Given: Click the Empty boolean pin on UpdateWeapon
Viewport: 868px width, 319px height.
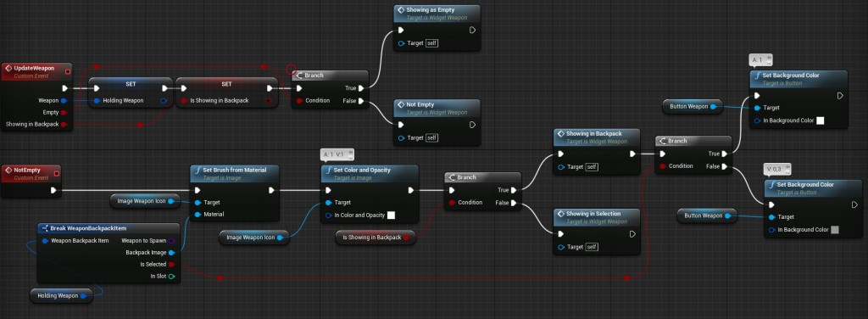Looking at the screenshot, I should coord(64,113).
